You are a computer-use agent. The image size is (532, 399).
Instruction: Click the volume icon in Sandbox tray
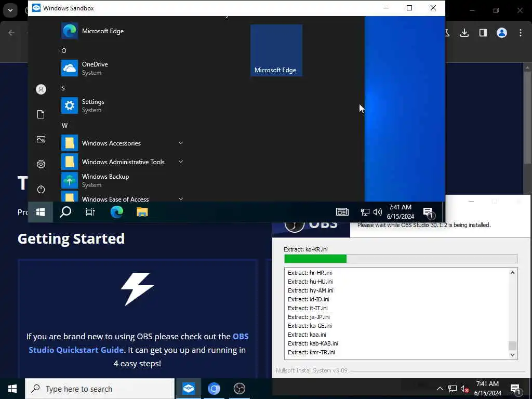[377, 212]
